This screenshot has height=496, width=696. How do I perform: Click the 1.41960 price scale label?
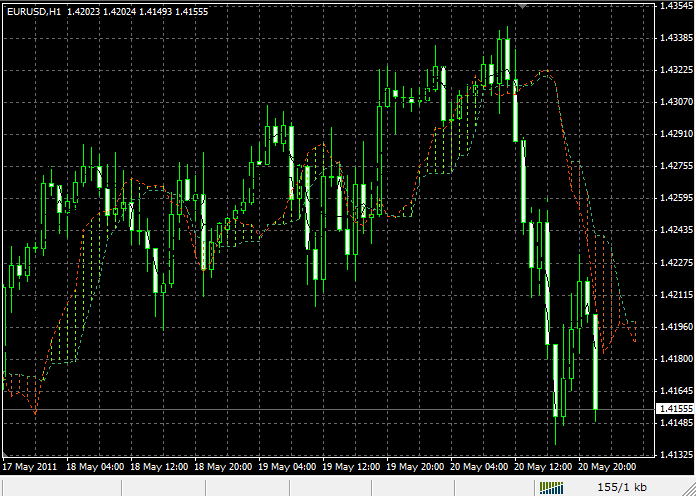pos(676,327)
